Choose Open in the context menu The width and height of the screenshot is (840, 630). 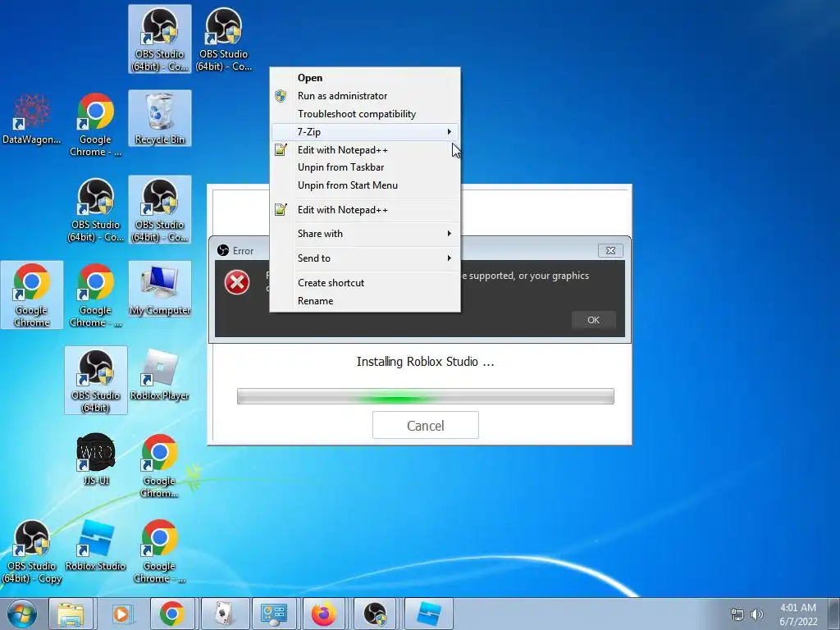365,78
